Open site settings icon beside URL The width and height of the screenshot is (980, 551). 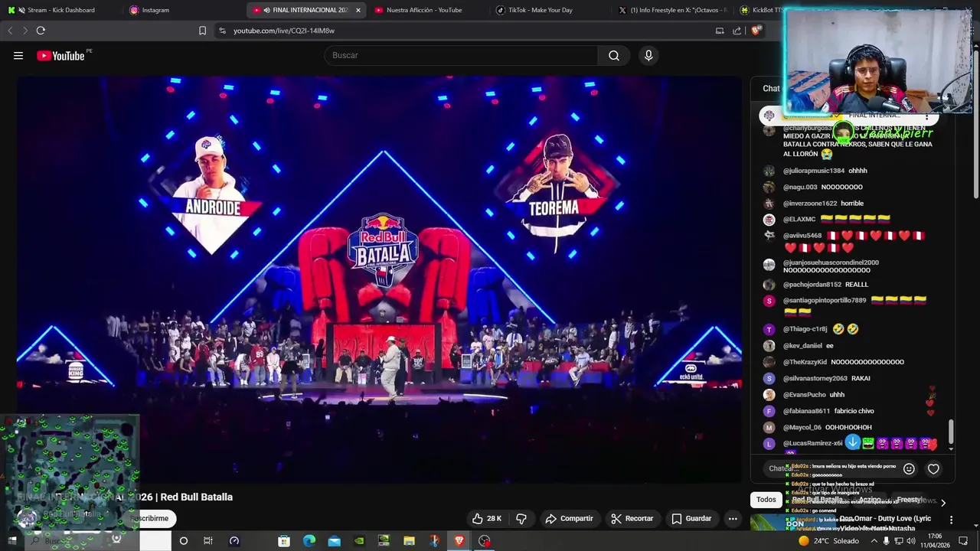(222, 31)
